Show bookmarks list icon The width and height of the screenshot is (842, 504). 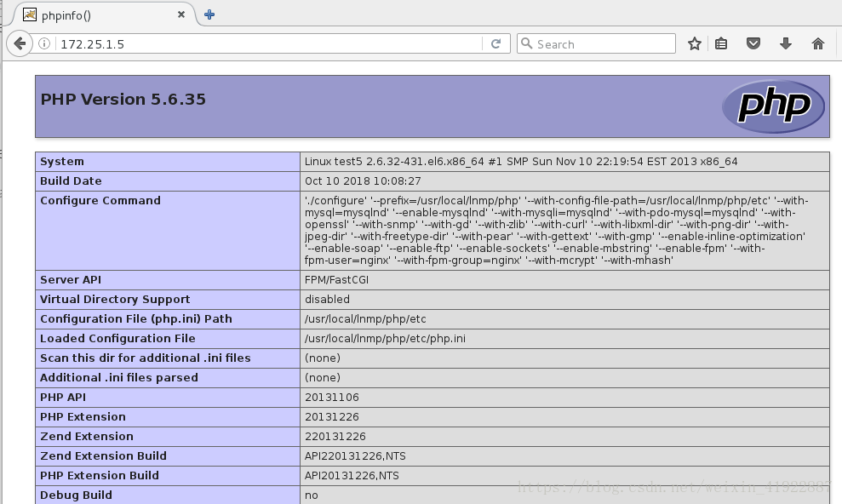(721, 43)
